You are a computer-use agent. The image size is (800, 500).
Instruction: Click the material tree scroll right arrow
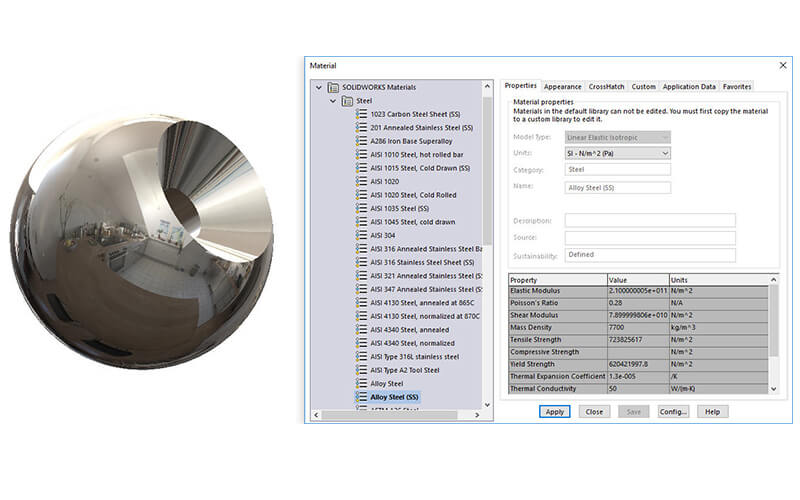click(x=477, y=415)
